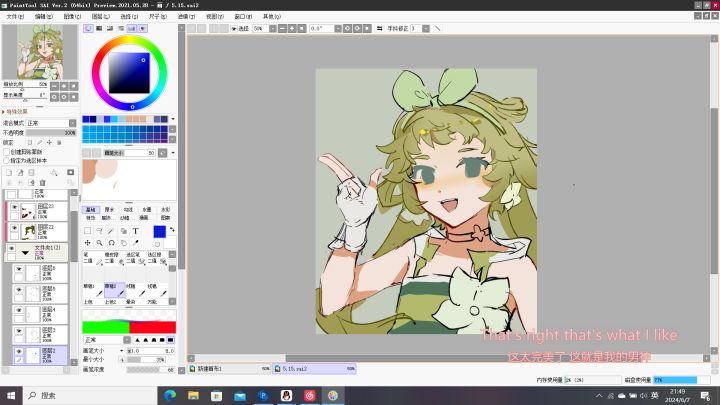
Task: Hide layer 图层22
Action: [x=14, y=228]
